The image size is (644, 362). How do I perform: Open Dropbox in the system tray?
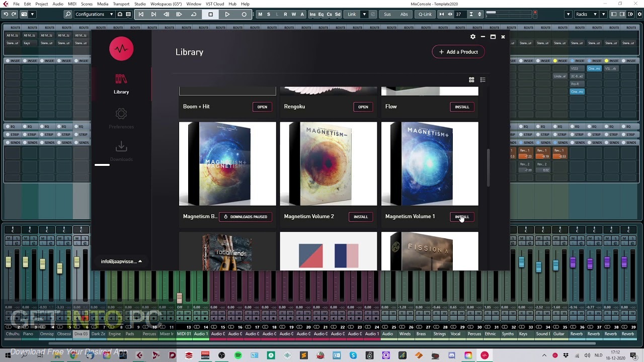click(566, 355)
